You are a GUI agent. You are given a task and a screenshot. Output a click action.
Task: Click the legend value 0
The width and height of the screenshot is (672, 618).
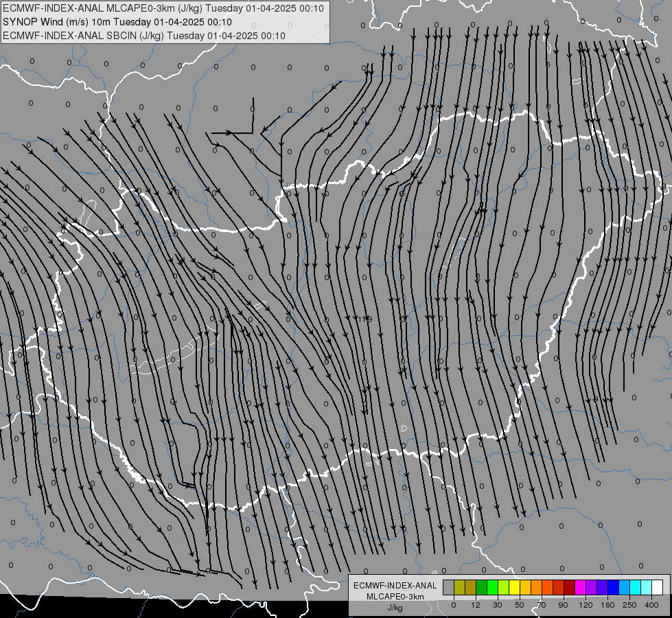[x=454, y=605]
